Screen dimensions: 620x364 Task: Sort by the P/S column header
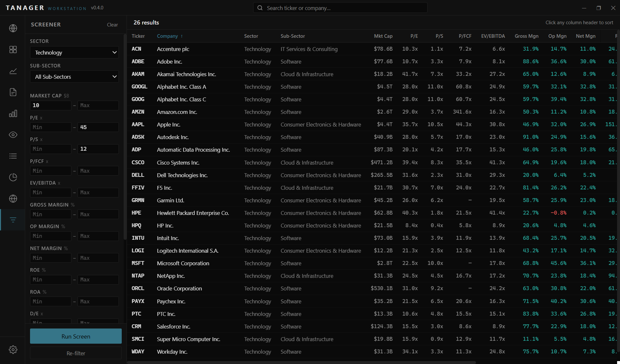point(439,36)
